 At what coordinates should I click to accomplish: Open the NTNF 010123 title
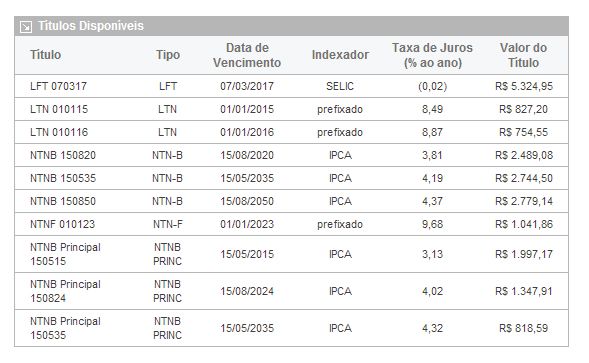62,224
